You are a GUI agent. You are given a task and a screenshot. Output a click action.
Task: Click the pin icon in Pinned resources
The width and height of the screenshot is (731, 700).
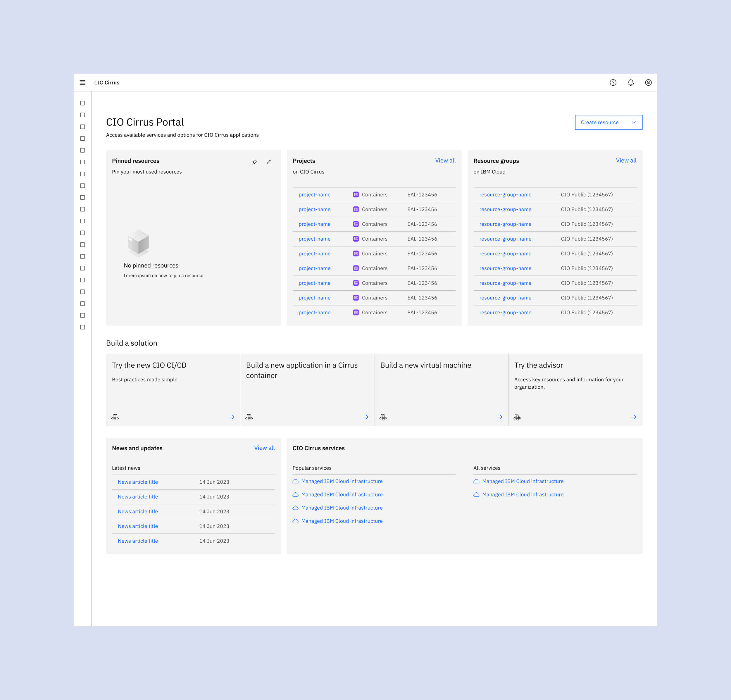pyautogui.click(x=254, y=162)
